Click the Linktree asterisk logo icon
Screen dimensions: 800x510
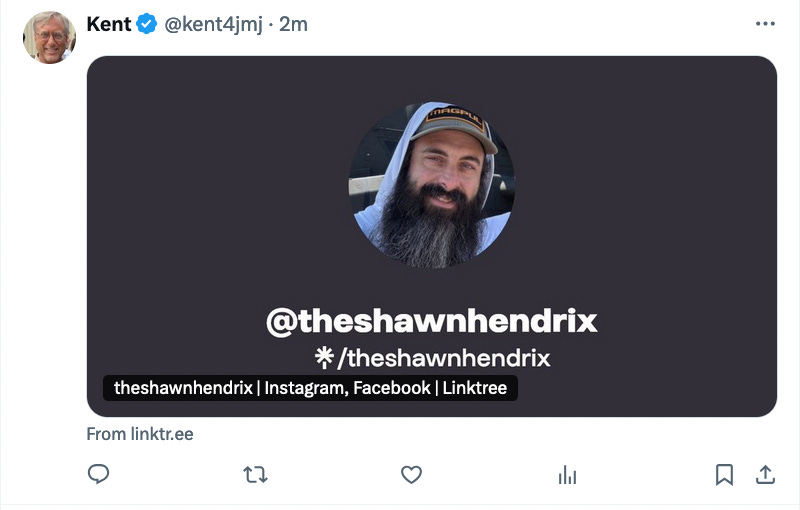[x=324, y=358]
